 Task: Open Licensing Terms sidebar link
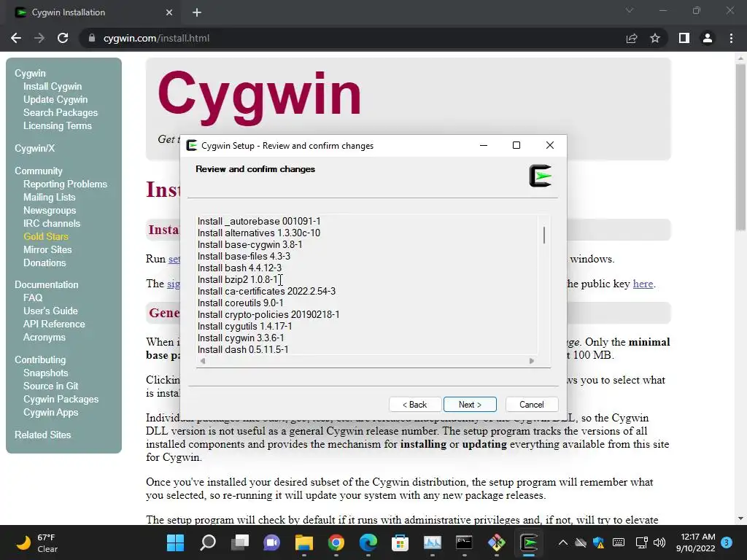coord(57,125)
